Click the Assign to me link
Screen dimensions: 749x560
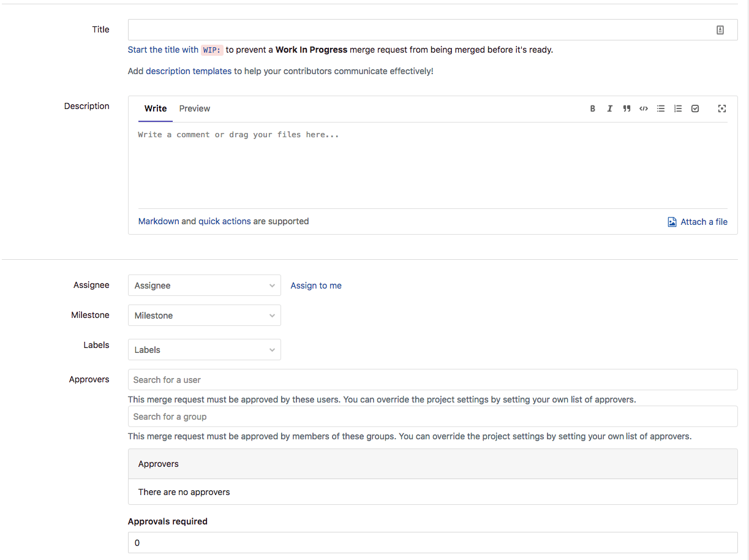tap(316, 286)
